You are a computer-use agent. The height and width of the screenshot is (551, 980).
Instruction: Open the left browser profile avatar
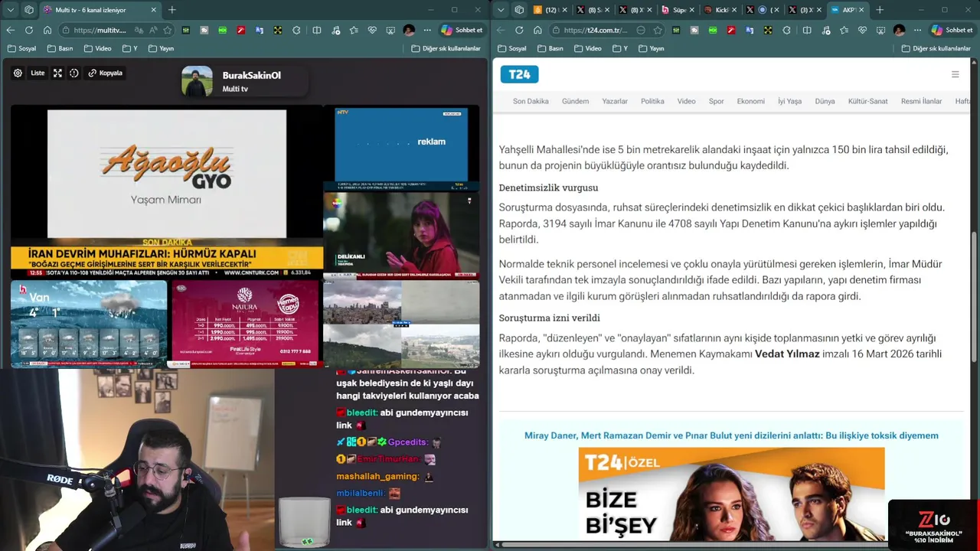pos(409,30)
